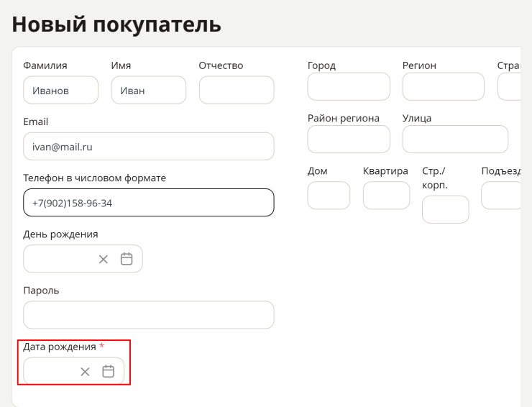Select the phone number input field
Viewport: 532px width, 407px height.
[149, 203]
